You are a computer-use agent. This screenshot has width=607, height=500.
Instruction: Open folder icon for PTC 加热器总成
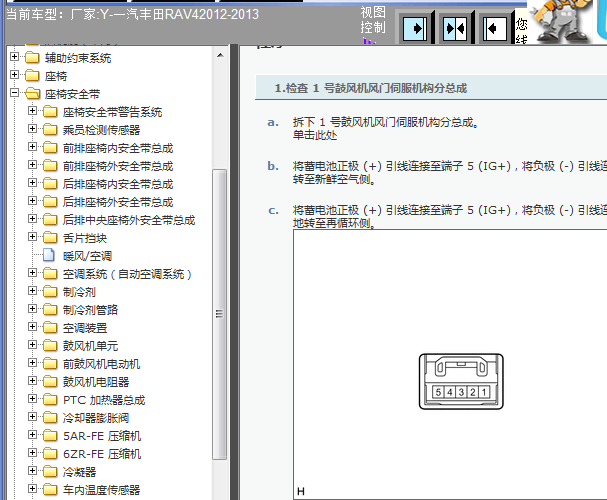[50, 400]
